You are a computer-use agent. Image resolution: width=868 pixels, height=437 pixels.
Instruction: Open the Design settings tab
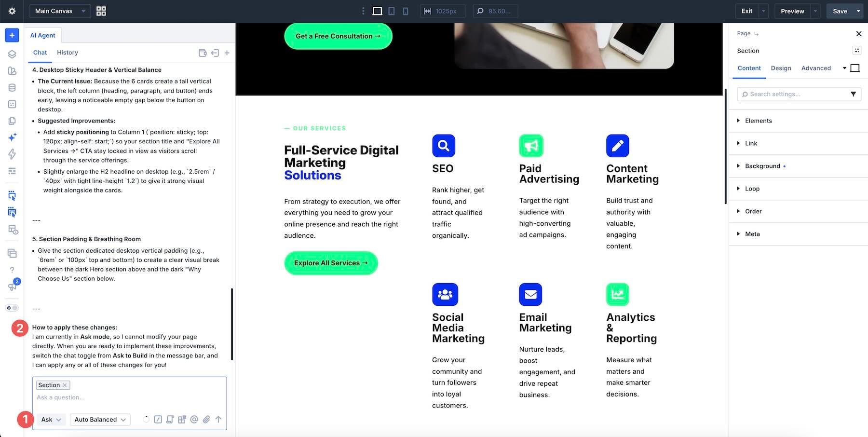pyautogui.click(x=781, y=68)
